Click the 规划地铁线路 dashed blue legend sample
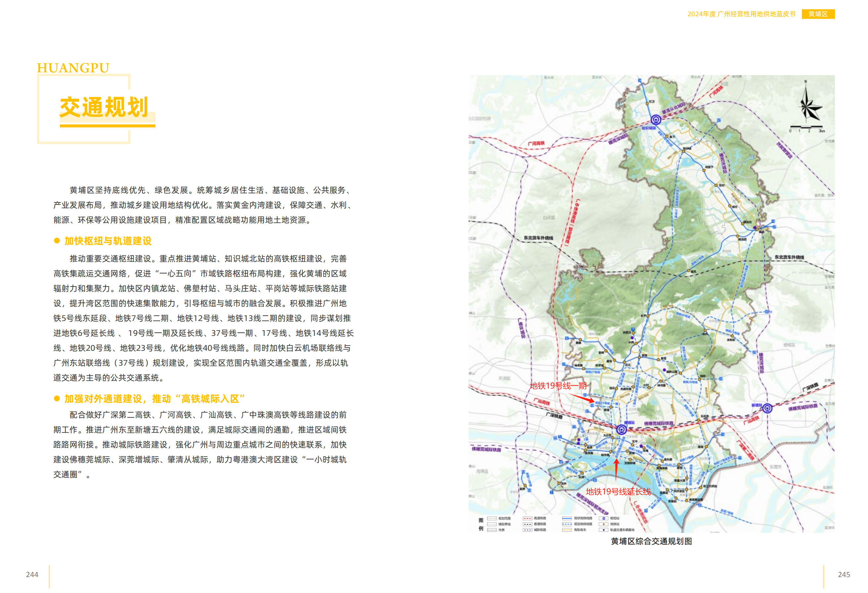Viewport: 868px width, 593px height. coord(567,524)
